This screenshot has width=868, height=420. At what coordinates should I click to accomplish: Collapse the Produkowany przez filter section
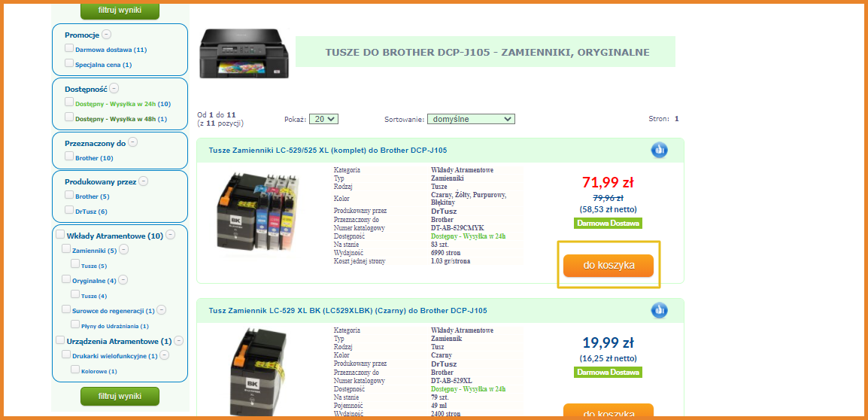144,181
